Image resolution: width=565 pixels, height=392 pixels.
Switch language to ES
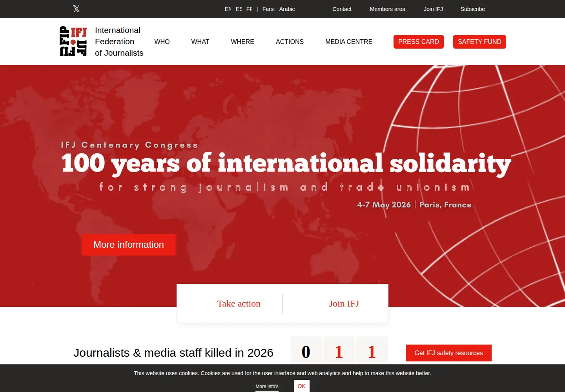[x=239, y=9]
